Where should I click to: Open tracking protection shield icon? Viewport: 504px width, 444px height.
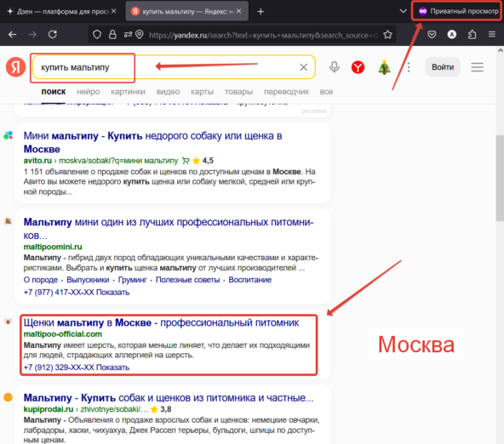[97, 34]
